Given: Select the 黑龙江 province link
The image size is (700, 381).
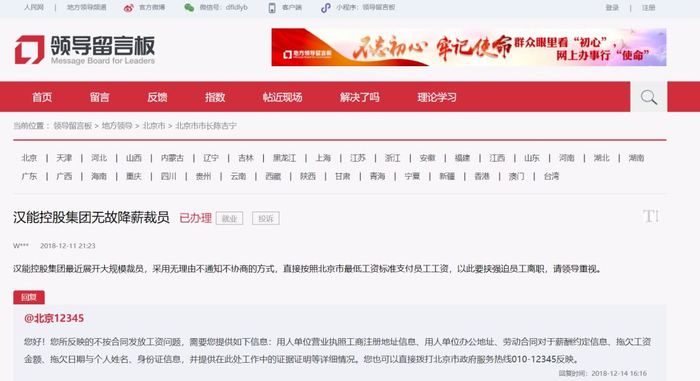Looking at the screenshot, I should click(284, 158).
